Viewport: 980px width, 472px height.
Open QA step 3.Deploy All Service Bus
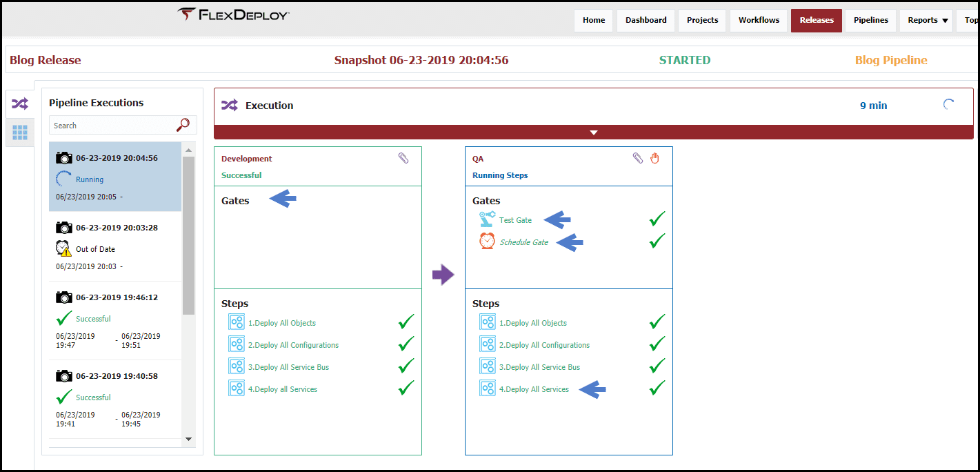coord(540,367)
